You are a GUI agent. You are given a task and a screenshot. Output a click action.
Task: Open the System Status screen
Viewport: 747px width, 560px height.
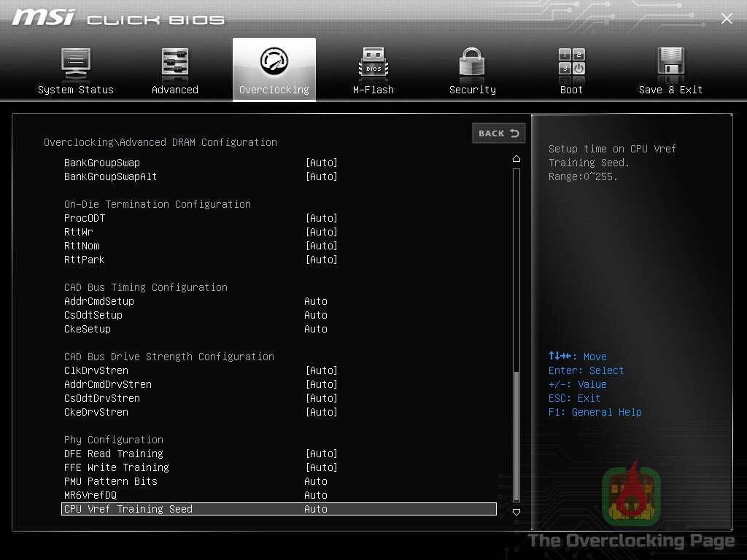(76, 69)
